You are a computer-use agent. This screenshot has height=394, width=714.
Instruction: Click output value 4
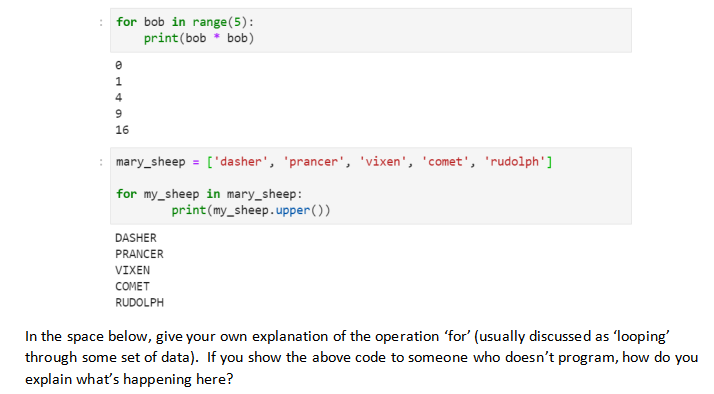coord(118,97)
